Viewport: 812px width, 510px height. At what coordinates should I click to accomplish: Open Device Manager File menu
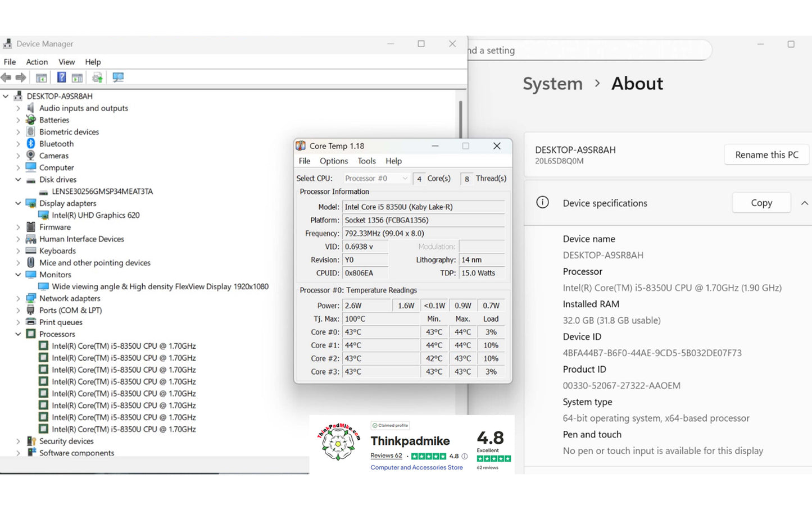(x=10, y=62)
